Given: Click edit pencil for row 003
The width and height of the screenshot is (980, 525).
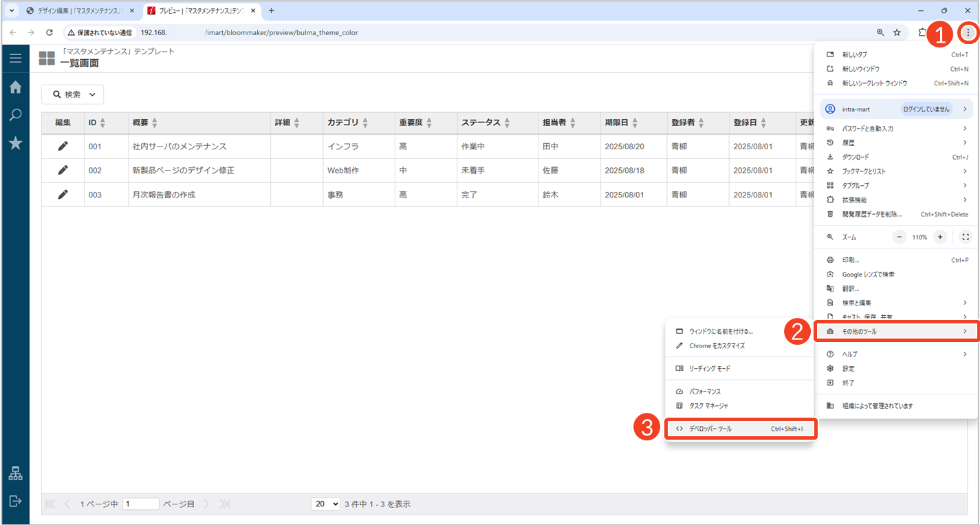Looking at the screenshot, I should [x=63, y=194].
